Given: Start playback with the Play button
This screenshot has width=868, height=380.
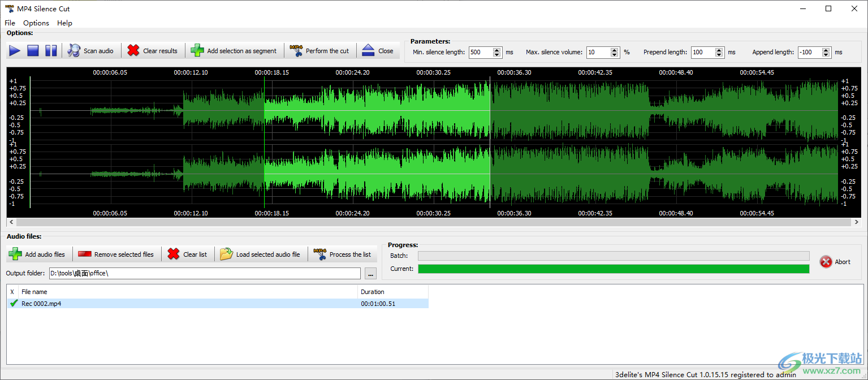Looking at the screenshot, I should pos(15,51).
